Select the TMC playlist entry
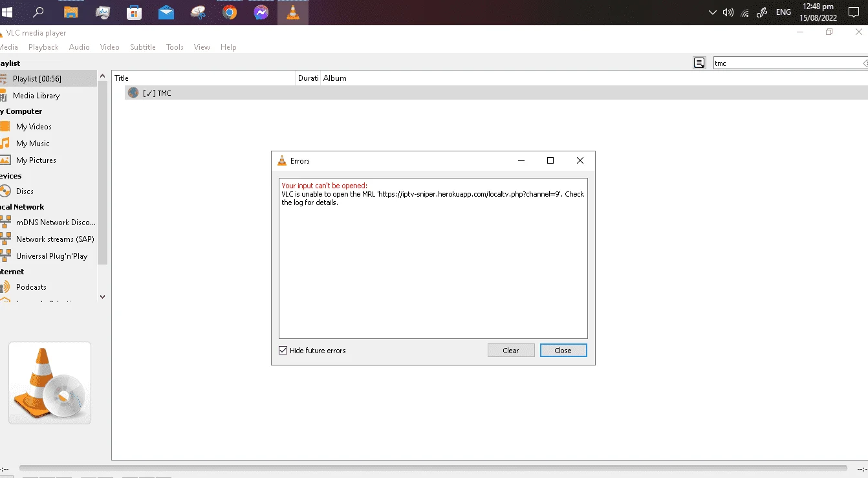The image size is (868, 478). [x=495, y=92]
